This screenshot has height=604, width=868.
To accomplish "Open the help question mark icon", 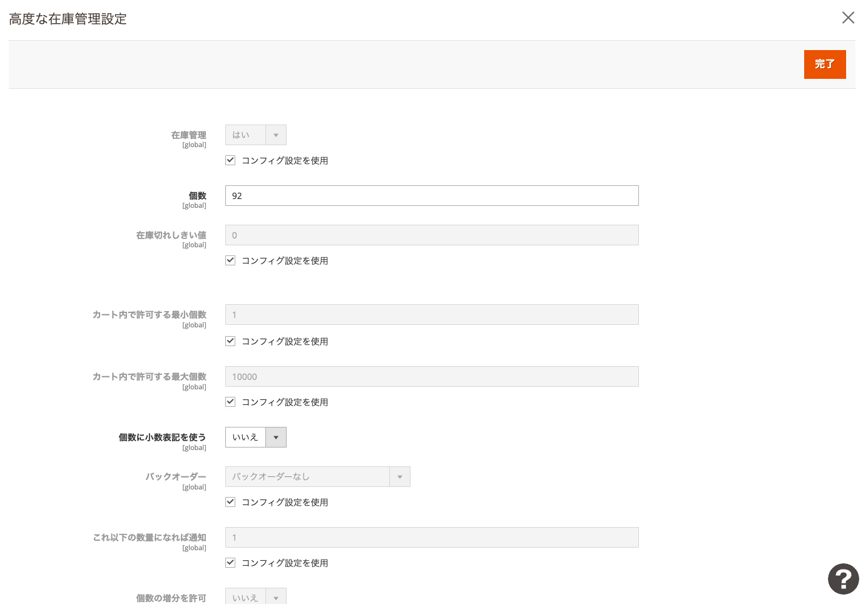I will (843, 579).
